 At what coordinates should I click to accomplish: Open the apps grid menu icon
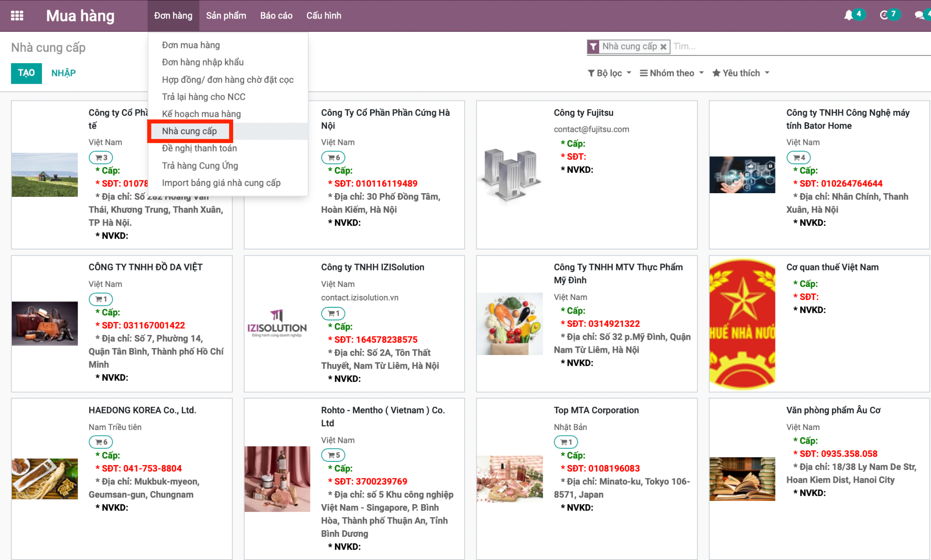click(17, 15)
